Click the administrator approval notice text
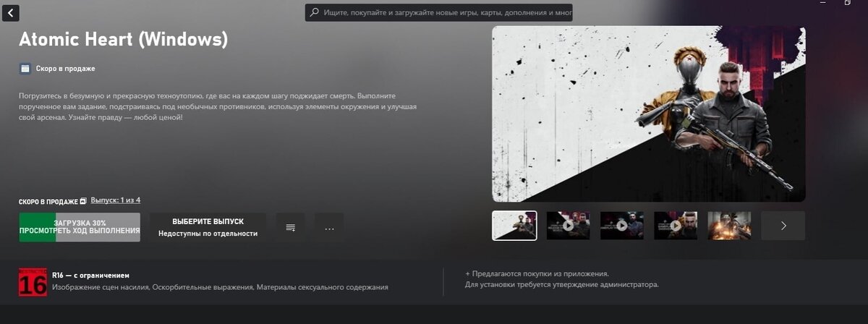The height and width of the screenshot is (324, 868). [562, 285]
